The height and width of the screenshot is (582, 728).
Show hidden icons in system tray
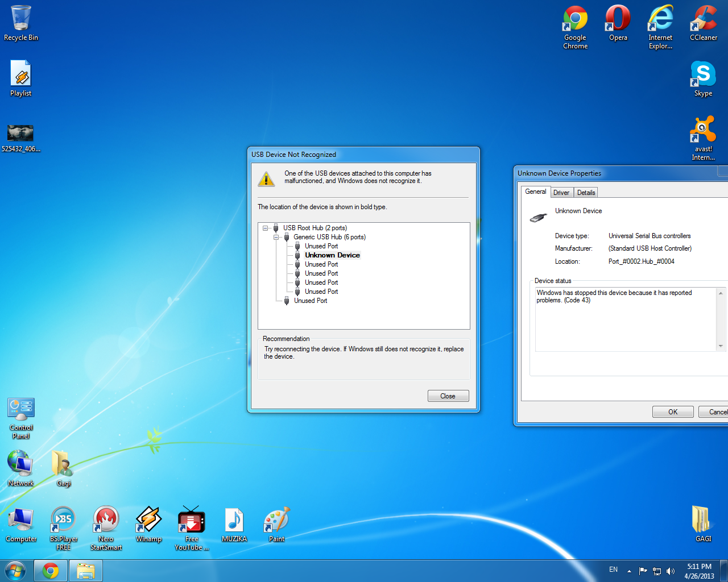629,571
